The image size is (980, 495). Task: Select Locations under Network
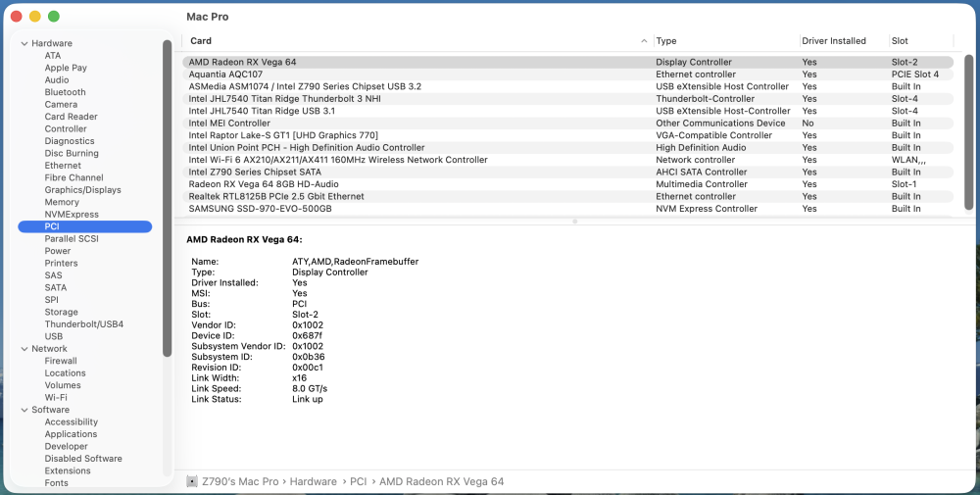tap(65, 373)
